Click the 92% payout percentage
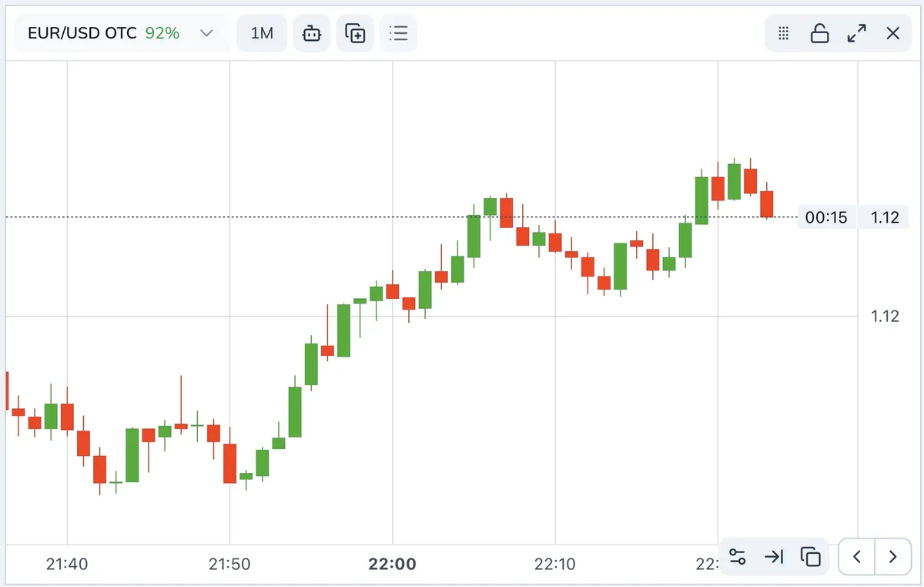924x587 pixels. (x=162, y=33)
